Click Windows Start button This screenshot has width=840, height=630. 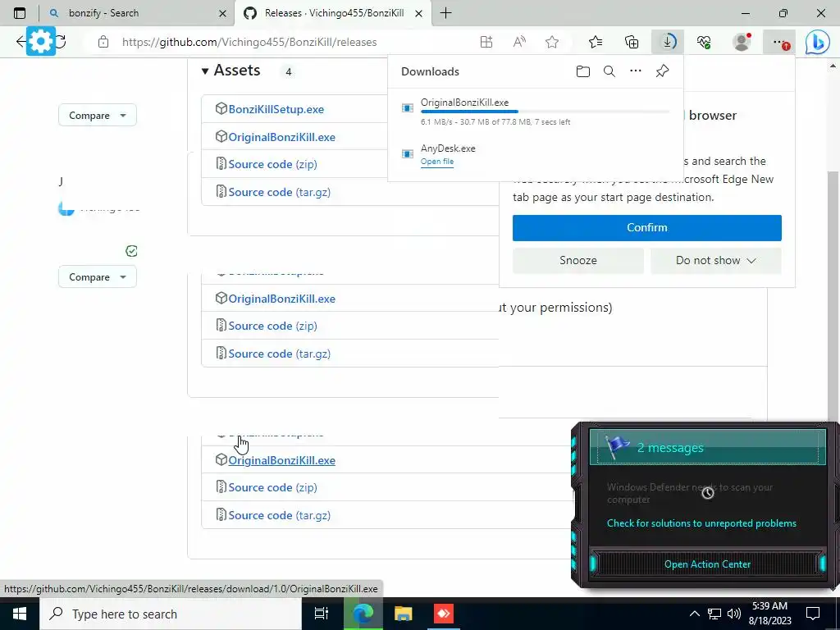(20, 614)
